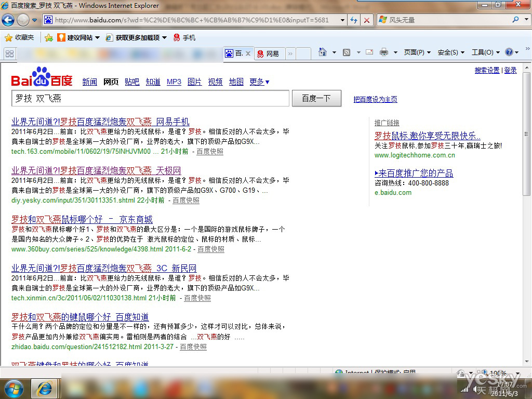Click the Baidu search query input
Viewport: 532px width, 399px height.
click(x=150, y=98)
